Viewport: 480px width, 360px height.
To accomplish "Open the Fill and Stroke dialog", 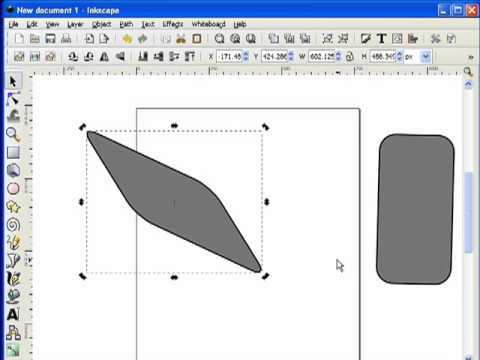I will (366, 39).
